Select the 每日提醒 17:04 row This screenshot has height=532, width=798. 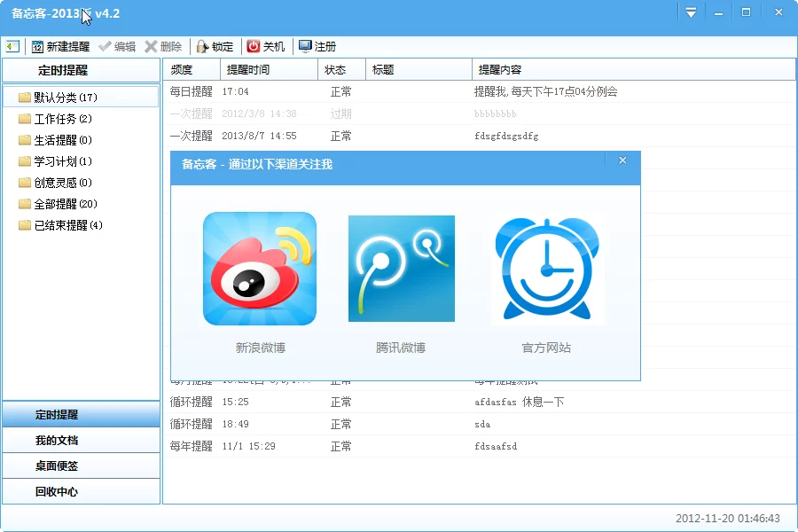coord(480,91)
